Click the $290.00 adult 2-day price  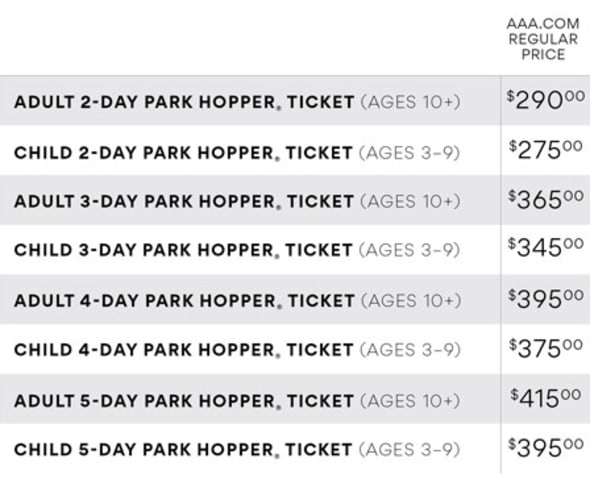tap(546, 100)
